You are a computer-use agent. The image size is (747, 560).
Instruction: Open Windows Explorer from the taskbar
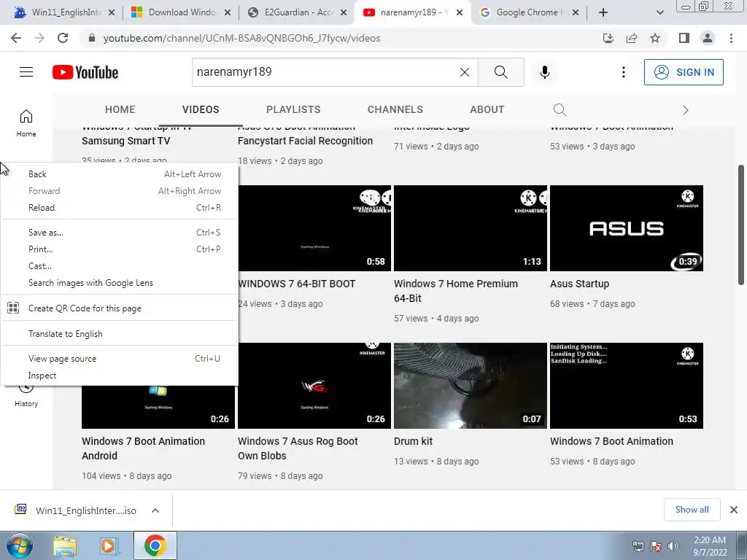coord(65,546)
